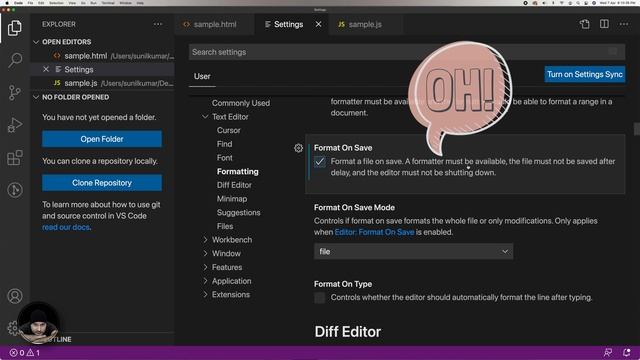
Task: Click Open Settings (JSON) icon in editor toolbar
Action: tap(584, 24)
